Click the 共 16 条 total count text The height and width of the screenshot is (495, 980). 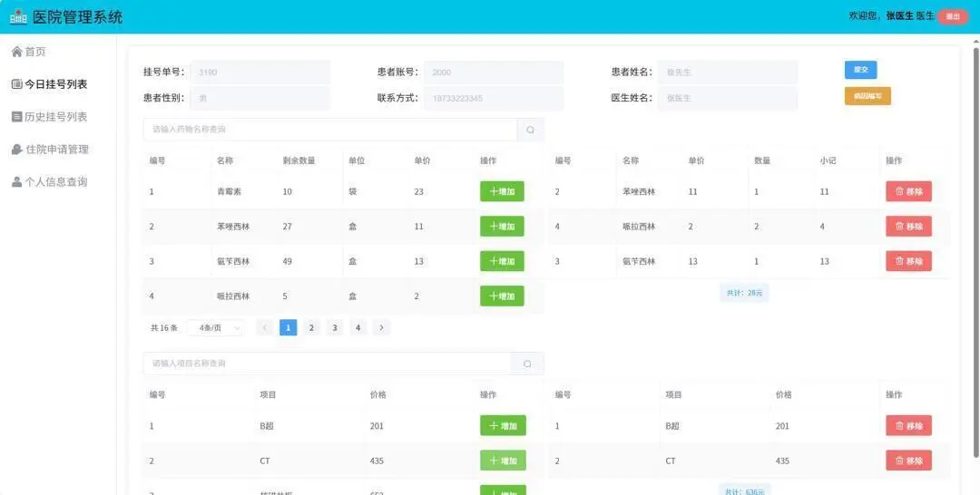[164, 327]
